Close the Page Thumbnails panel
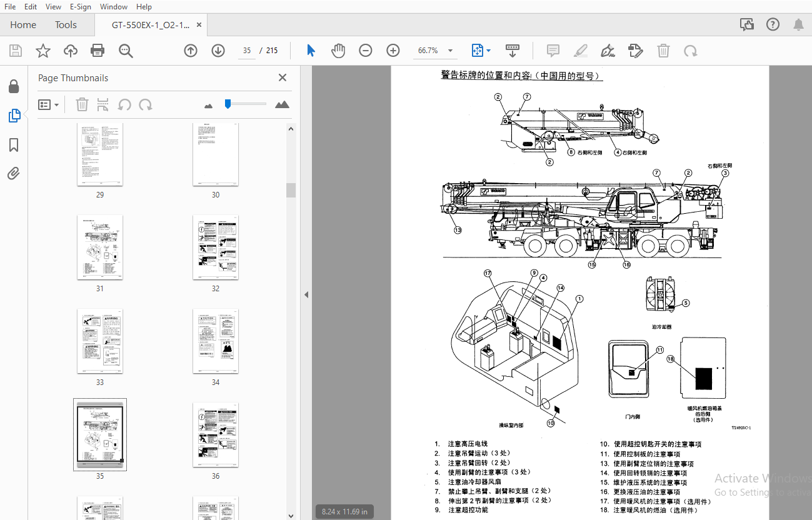Screen dimensions: 812x520 click(x=283, y=77)
